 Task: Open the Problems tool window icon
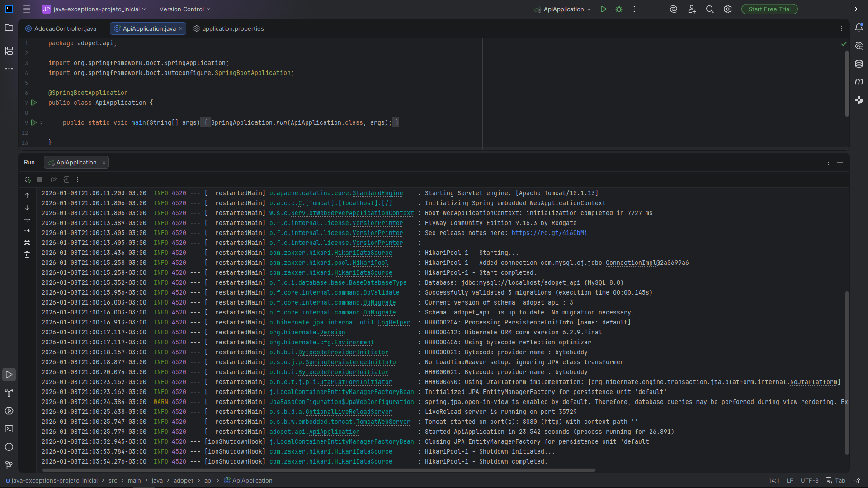tap(9, 447)
